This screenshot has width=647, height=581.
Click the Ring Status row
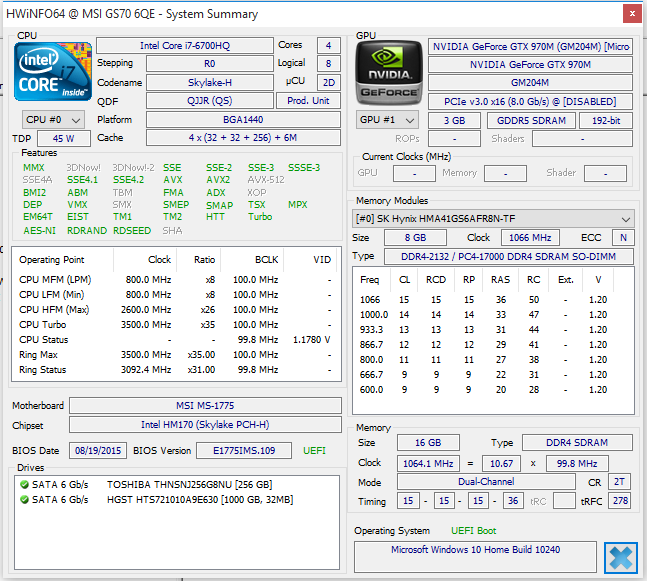click(176, 370)
